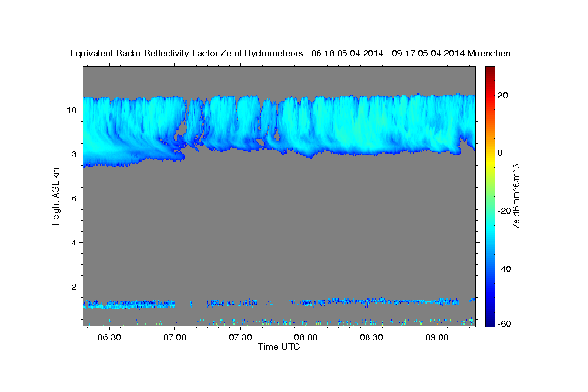
Task: Click the 08:00 time tick label
Action: [x=306, y=338]
